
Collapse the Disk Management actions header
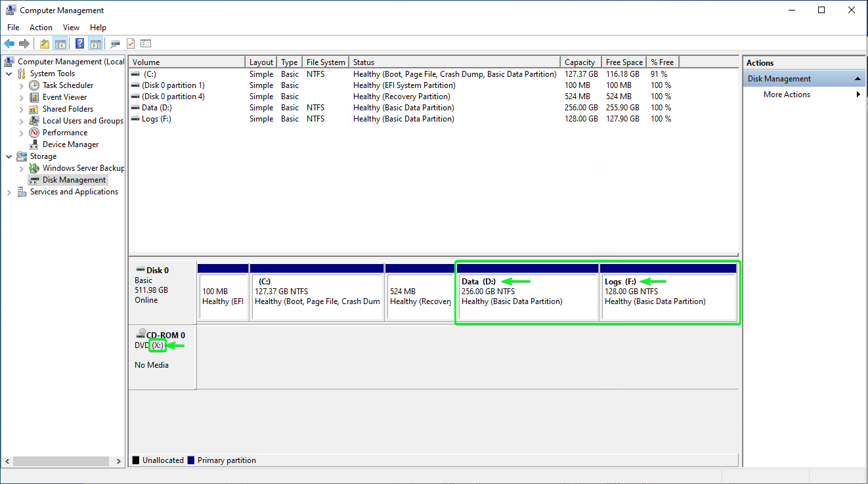pos(857,79)
